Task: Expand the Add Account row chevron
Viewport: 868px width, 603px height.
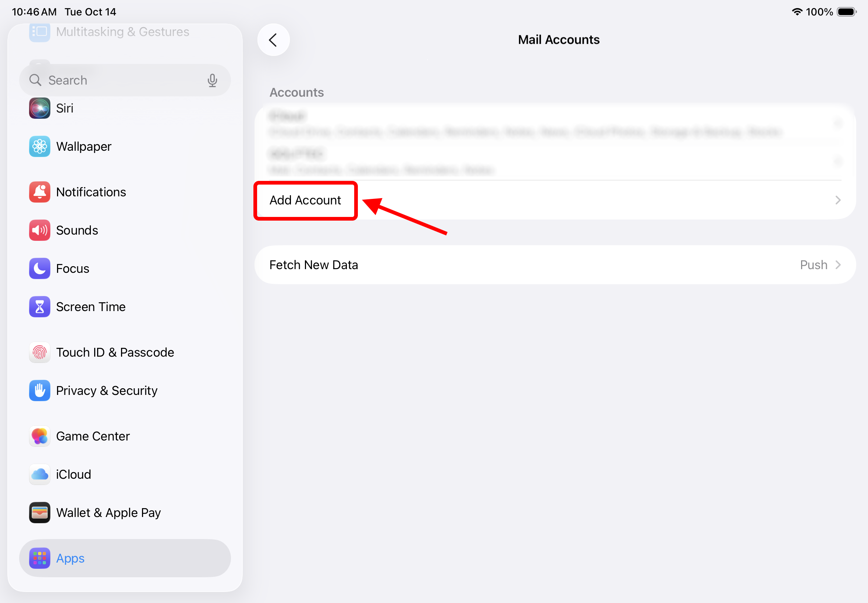Action: (837, 200)
